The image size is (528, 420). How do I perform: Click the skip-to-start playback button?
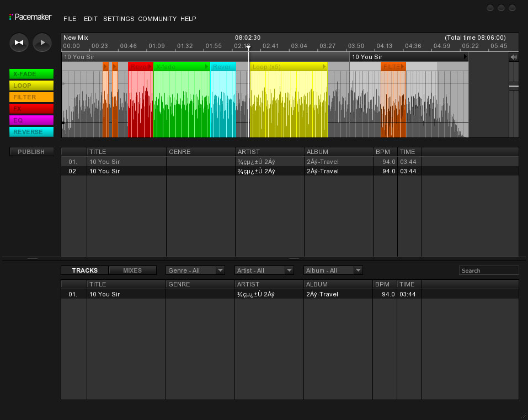point(19,42)
